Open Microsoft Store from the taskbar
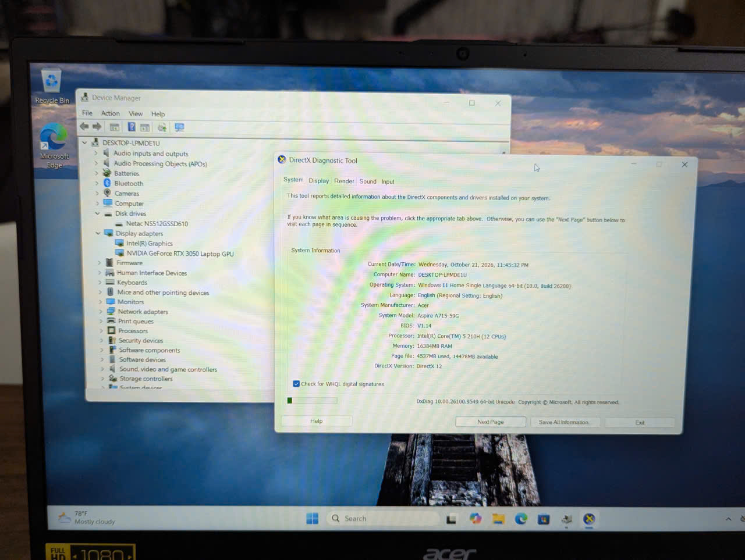The height and width of the screenshot is (560, 745). [544, 519]
